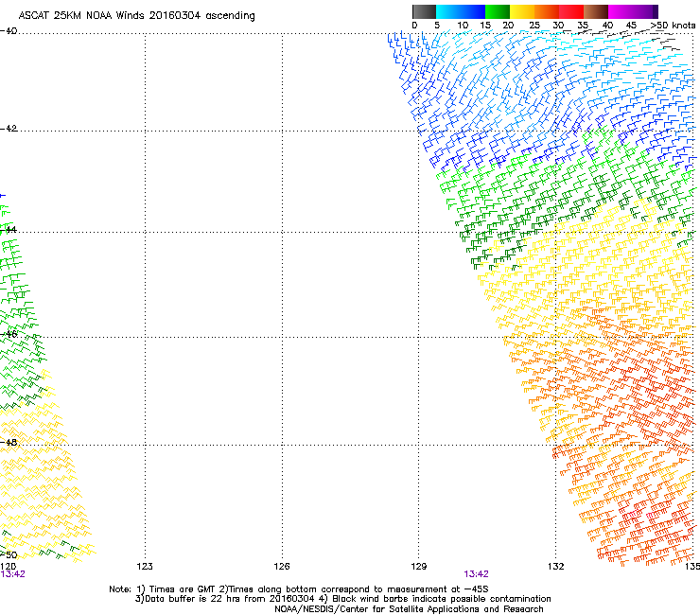700x615 pixels.
Task: Select the red 30-35 knots color band
Action: [571, 11]
